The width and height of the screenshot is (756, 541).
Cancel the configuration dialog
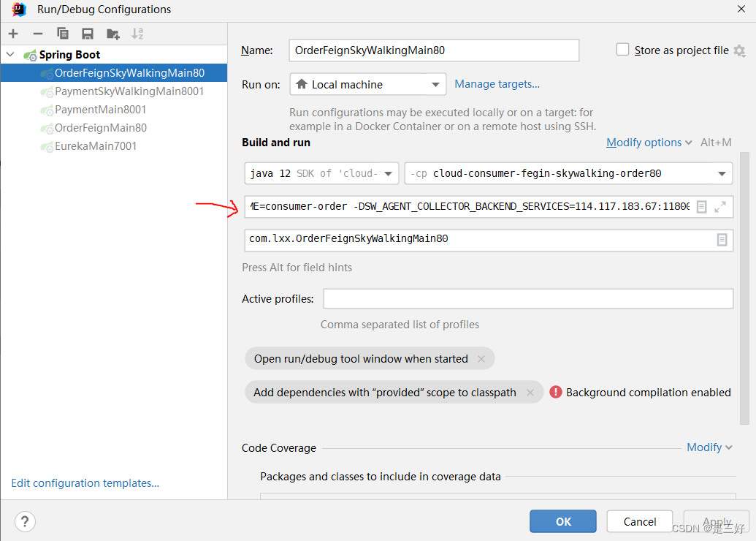pos(640,521)
